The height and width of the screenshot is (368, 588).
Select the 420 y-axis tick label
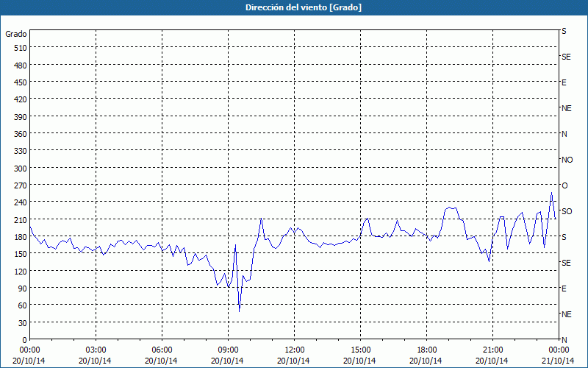(21, 99)
